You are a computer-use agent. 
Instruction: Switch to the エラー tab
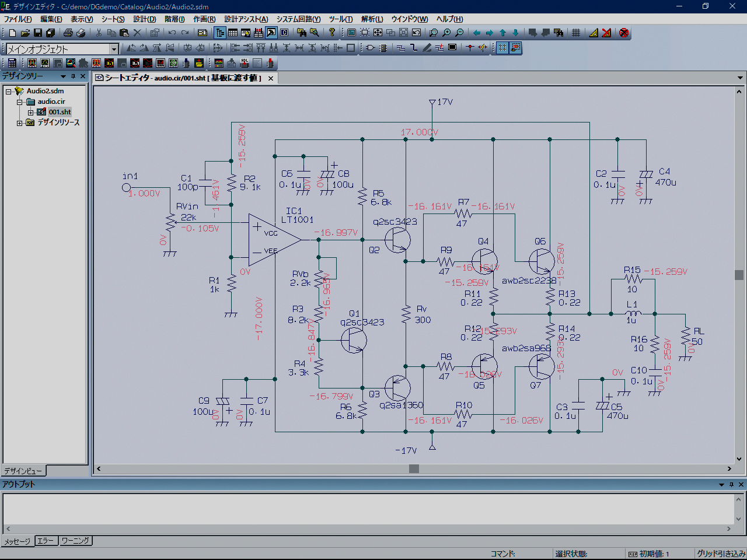click(x=46, y=541)
